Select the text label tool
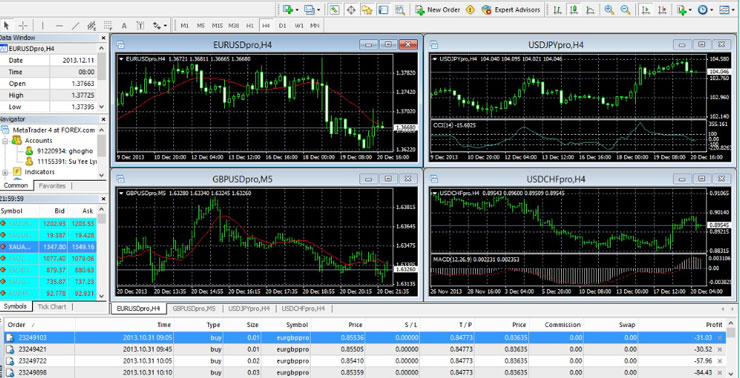The height and width of the screenshot is (378, 740). 124,25
